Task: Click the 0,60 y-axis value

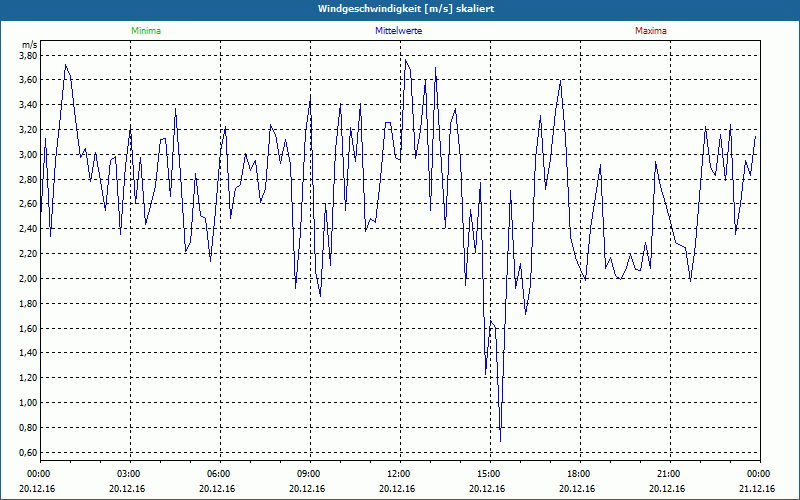Action: (x=29, y=453)
